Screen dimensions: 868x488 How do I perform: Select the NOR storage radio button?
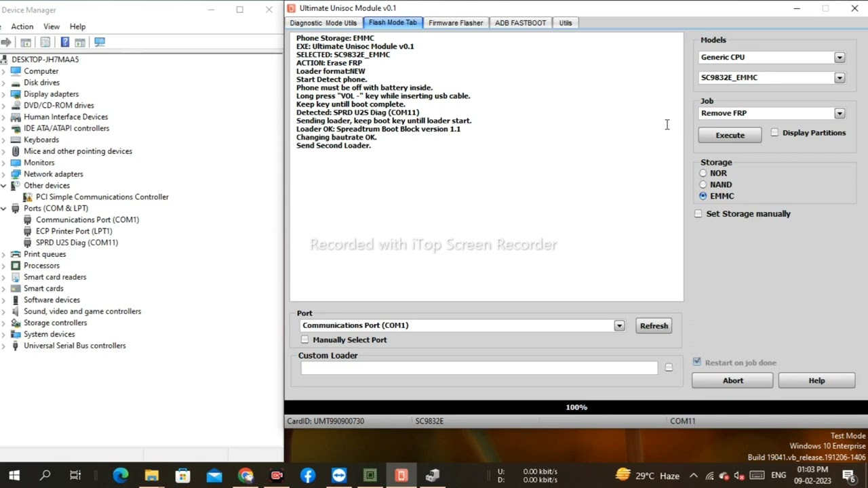[703, 174]
